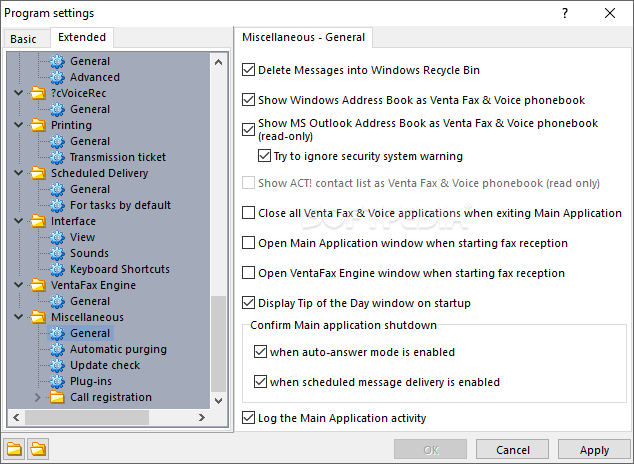Viewport: 634px width, 464px height.
Task: Click the VentaFax Engine folder icon
Action: 38,285
